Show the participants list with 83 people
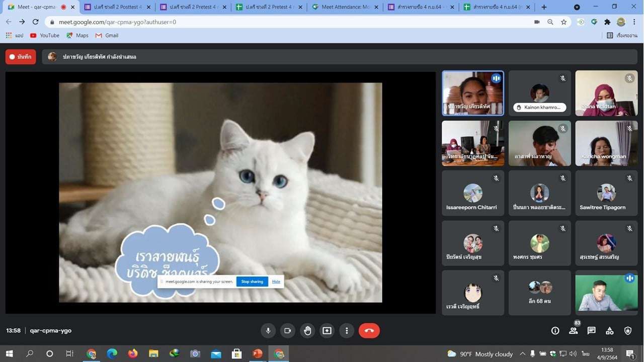Viewport: 644px width, 362px height. pos(573,331)
